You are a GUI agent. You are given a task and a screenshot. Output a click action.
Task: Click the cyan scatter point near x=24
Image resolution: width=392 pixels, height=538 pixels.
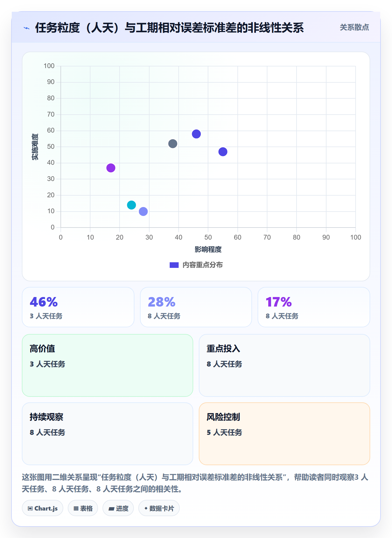[x=131, y=205]
